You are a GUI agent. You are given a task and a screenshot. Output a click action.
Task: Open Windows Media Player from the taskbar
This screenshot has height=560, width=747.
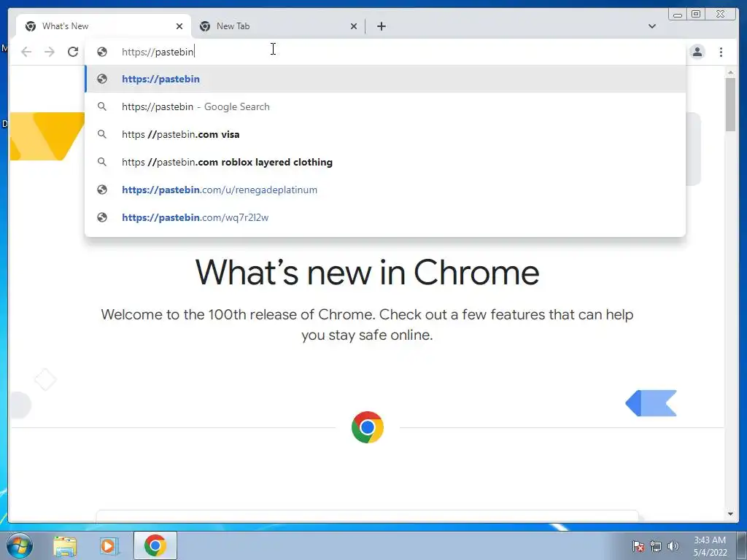(x=109, y=545)
